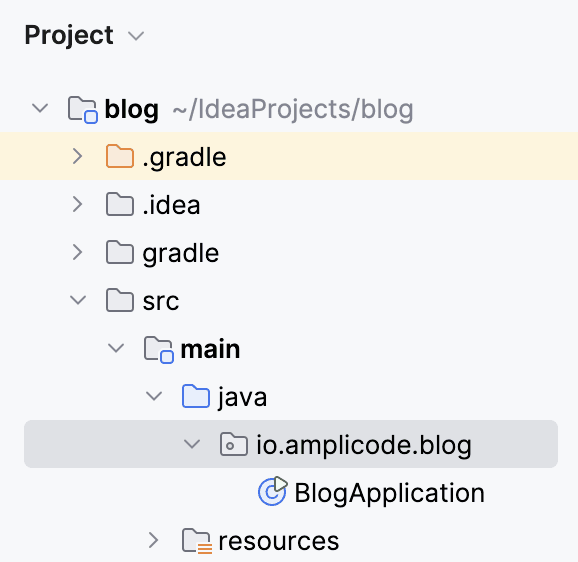This screenshot has width=578, height=562.
Task: Expand the .gradle folder
Action: point(77,156)
